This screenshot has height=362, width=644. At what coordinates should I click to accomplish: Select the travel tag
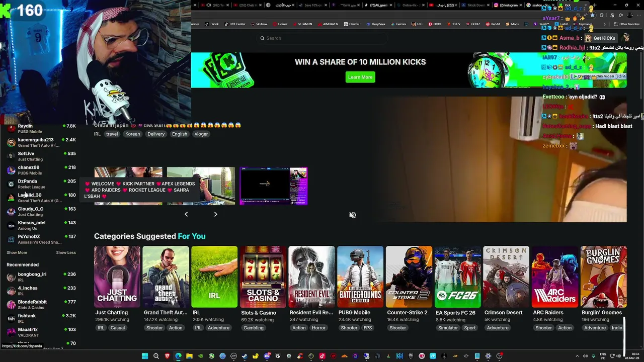(112, 134)
